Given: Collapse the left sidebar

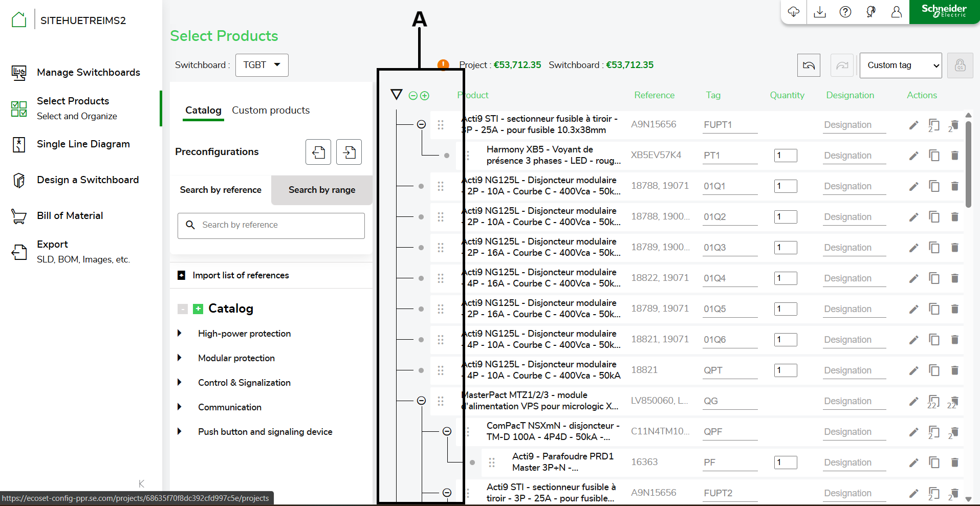Looking at the screenshot, I should 142,483.
